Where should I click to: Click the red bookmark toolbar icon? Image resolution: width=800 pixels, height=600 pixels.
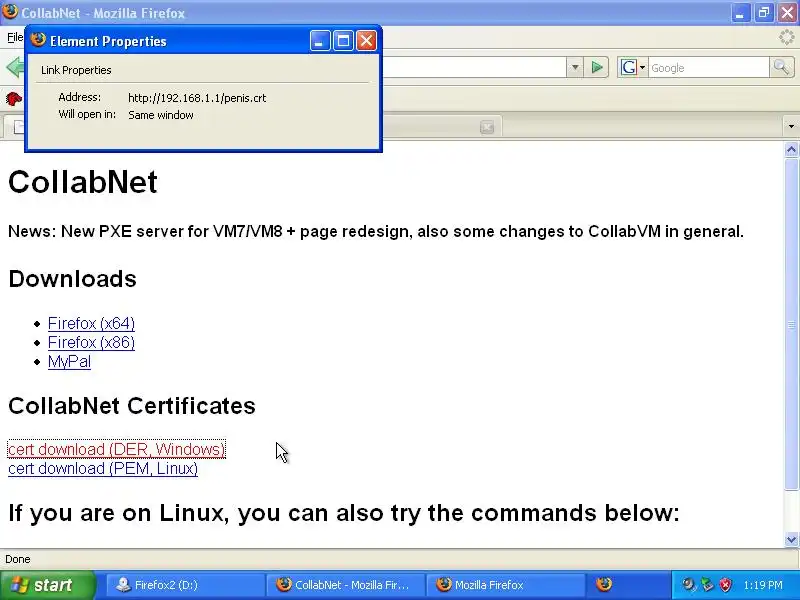pyautogui.click(x=14, y=98)
